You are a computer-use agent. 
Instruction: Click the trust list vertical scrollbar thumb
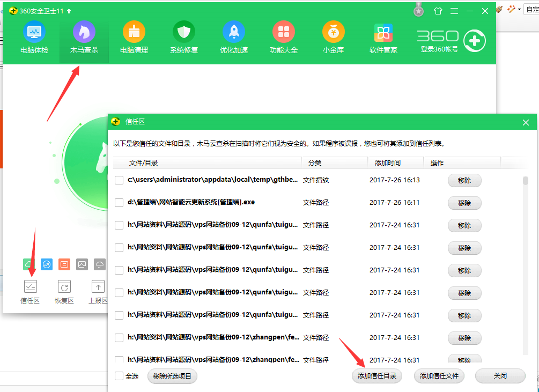(x=525, y=181)
